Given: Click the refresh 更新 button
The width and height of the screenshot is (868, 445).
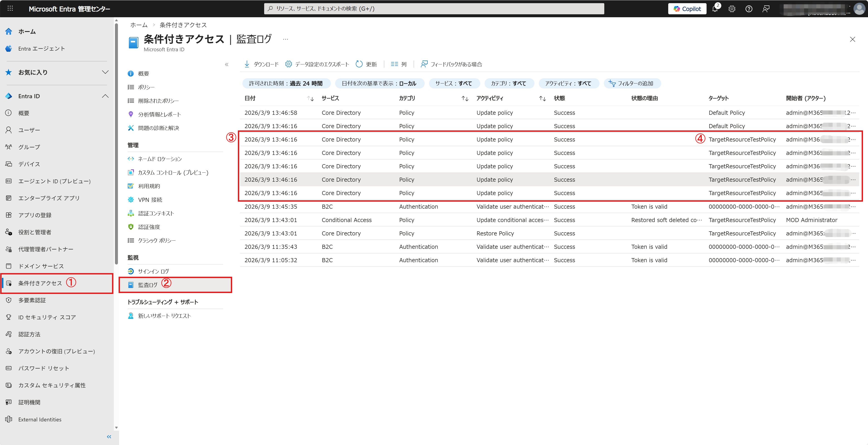Looking at the screenshot, I should tap(366, 64).
